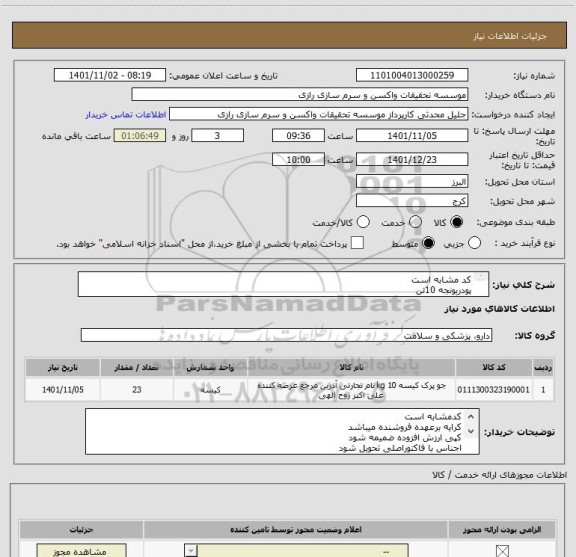Image resolution: width=576 pixels, height=557 pixels.
Task: Choose جزیی purchase process type
Action: click(x=474, y=243)
